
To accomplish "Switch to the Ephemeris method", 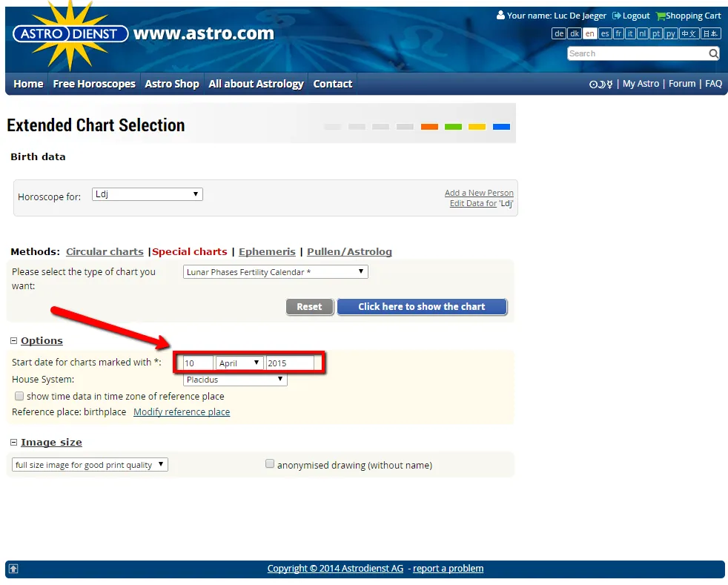I will point(267,251).
